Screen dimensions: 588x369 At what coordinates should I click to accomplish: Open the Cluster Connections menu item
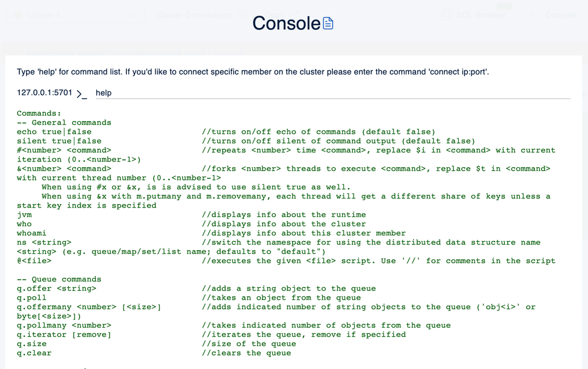click(193, 15)
